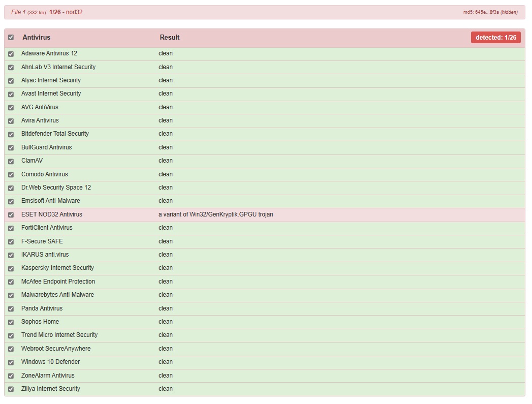Click the Windows 10 Defender name
This screenshot has width=532, height=404.
tap(50, 362)
